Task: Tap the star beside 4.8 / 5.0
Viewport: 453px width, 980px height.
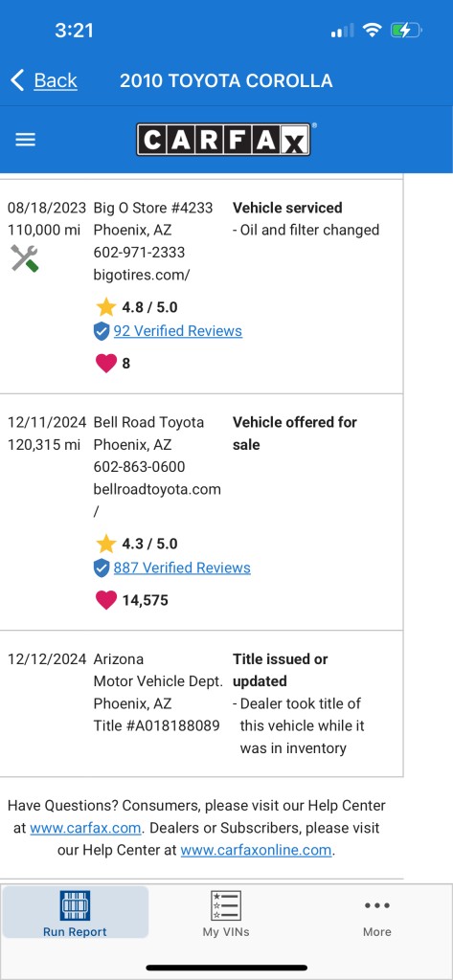Action: 105,307
